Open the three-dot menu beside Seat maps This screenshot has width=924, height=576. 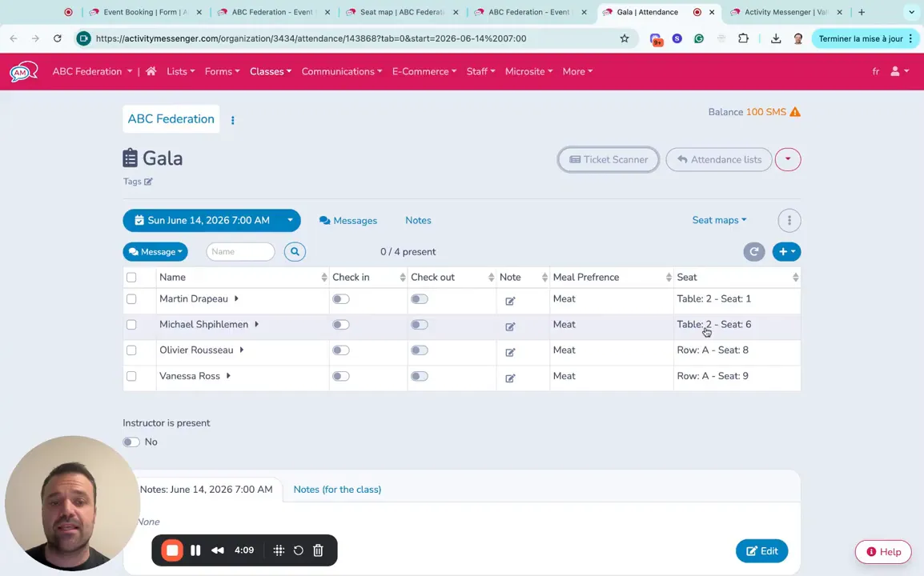coord(789,221)
